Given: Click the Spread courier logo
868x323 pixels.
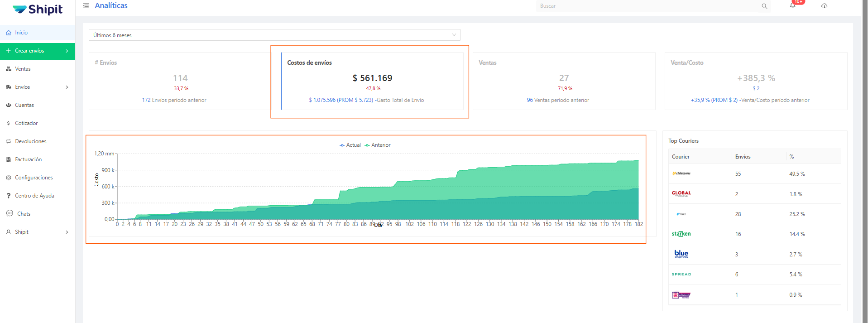Looking at the screenshot, I should [x=681, y=274].
